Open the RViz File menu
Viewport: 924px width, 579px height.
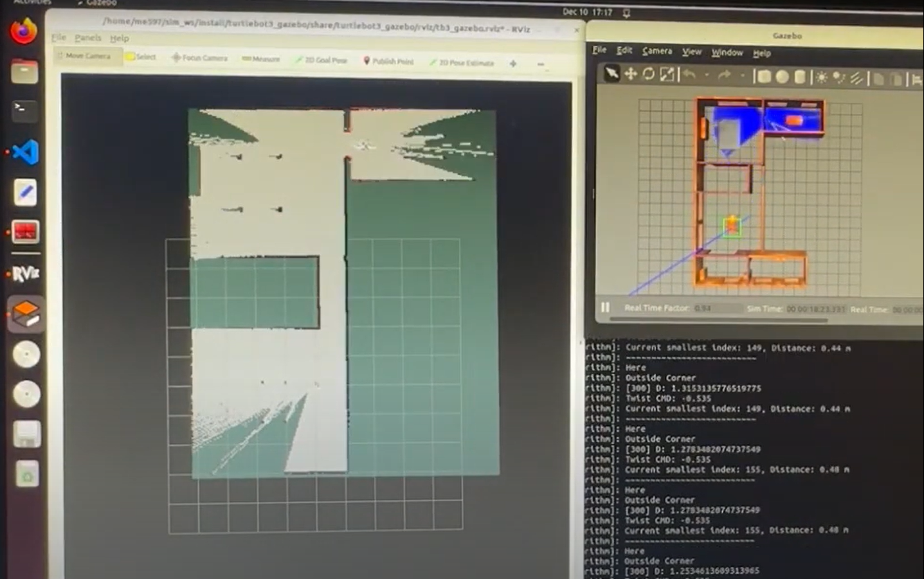59,37
